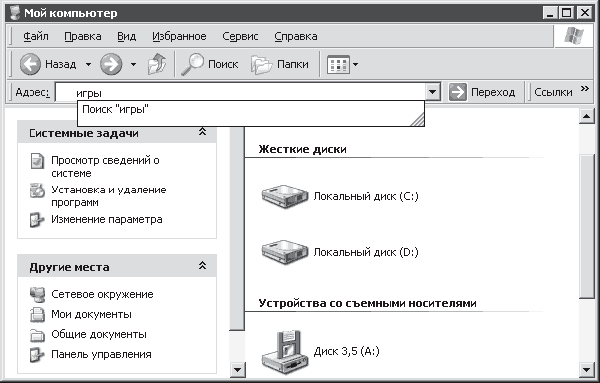The height and width of the screenshot is (383, 600).
Task: Click left pane scrollbar down arrow
Action: [237, 370]
